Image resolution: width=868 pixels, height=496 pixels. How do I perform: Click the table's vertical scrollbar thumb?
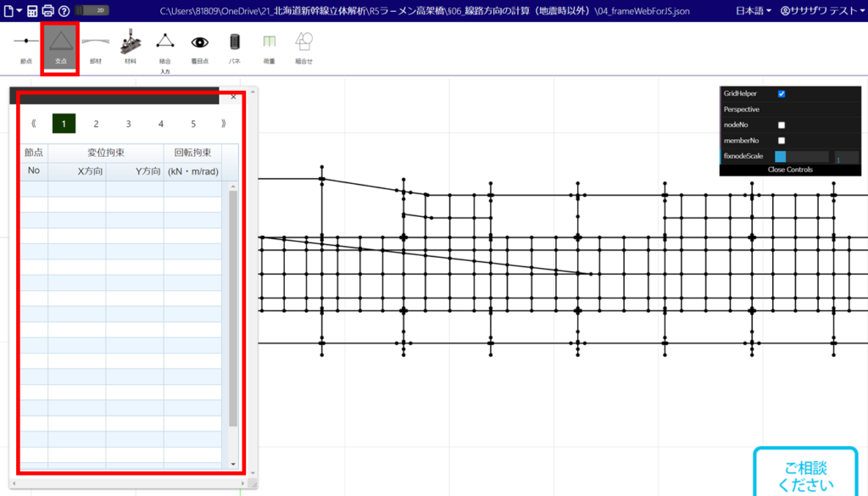pos(233,309)
